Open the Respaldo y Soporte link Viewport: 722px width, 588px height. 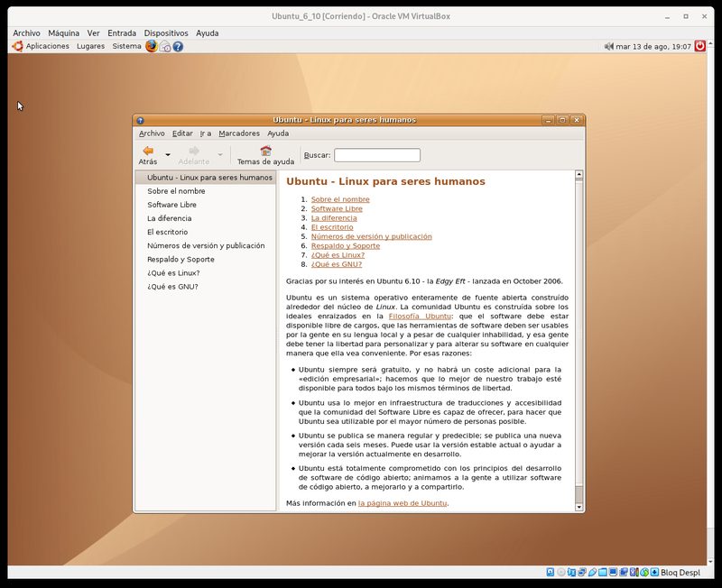pyautogui.click(x=346, y=245)
